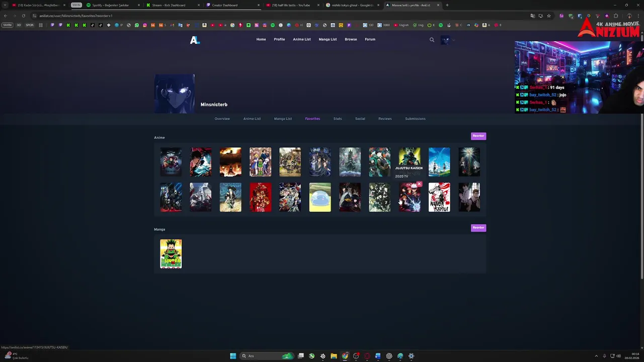644x362 pixels.
Task: Switch to the Overview profile tab
Action: 222,119
